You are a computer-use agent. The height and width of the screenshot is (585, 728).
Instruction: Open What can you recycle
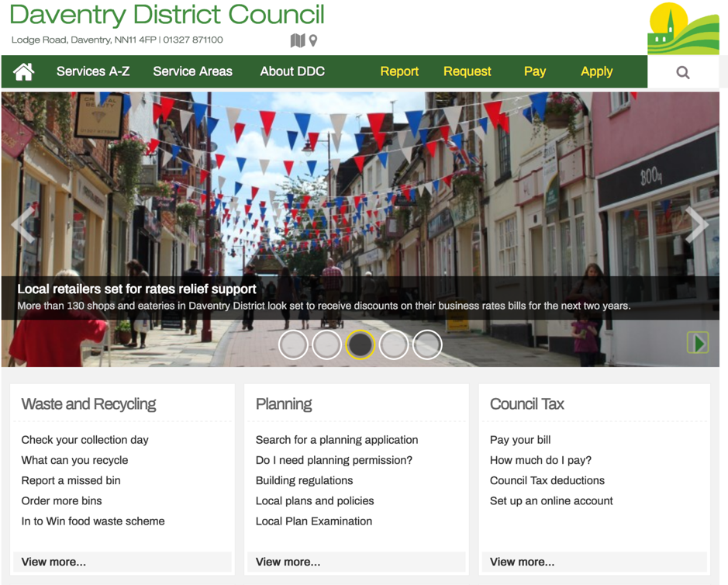pyautogui.click(x=74, y=460)
